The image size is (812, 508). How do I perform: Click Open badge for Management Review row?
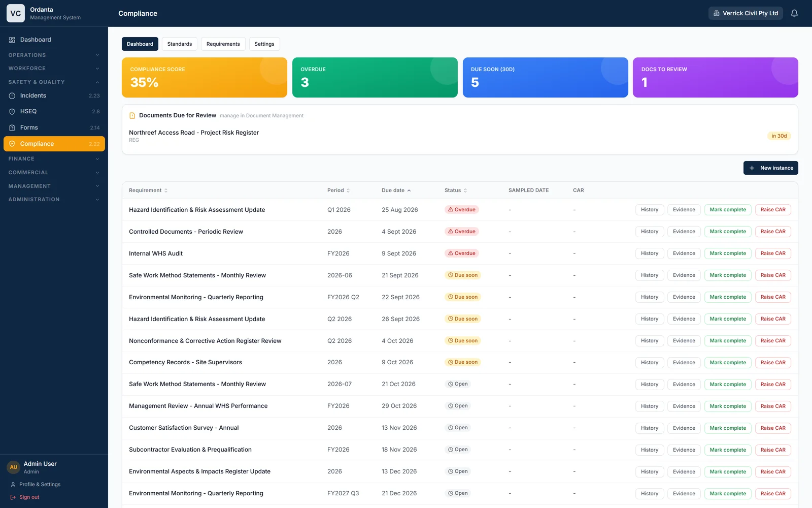(458, 406)
